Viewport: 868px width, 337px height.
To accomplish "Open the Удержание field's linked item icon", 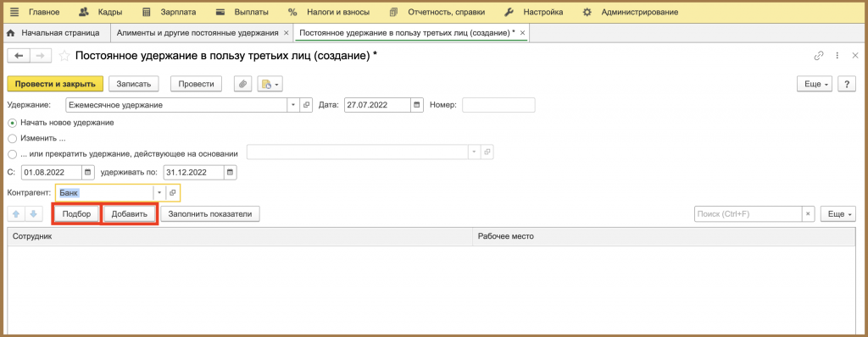I will coord(307,105).
